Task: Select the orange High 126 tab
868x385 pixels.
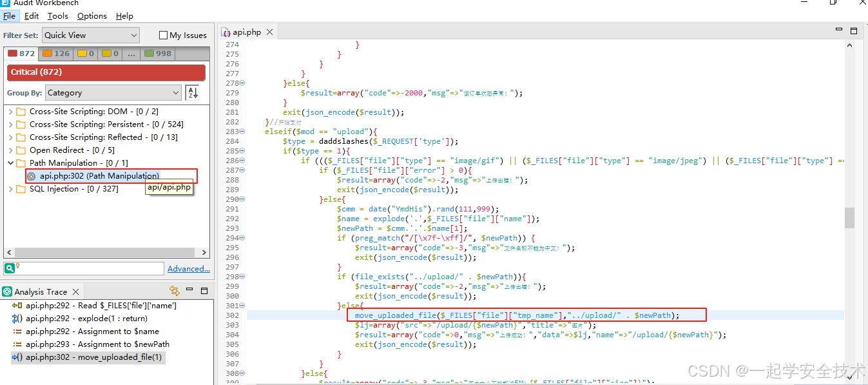Action: click(x=56, y=54)
